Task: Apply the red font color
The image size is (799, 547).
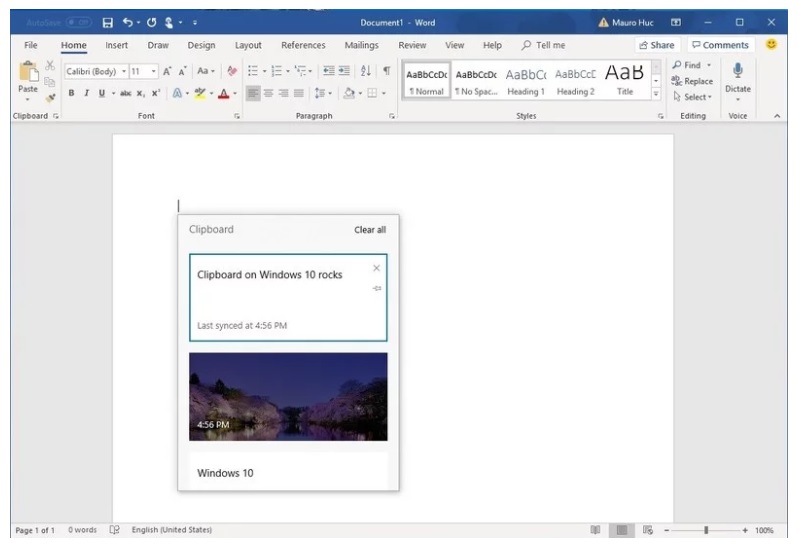Action: tap(223, 93)
